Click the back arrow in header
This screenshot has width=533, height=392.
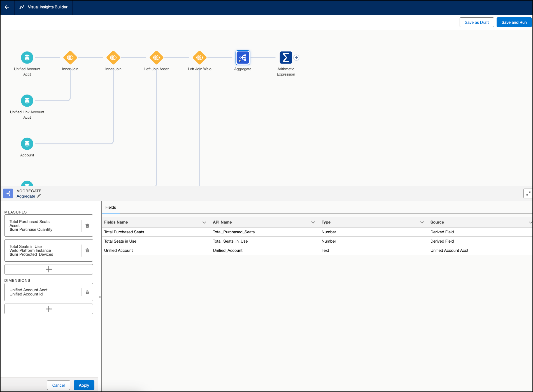point(7,7)
